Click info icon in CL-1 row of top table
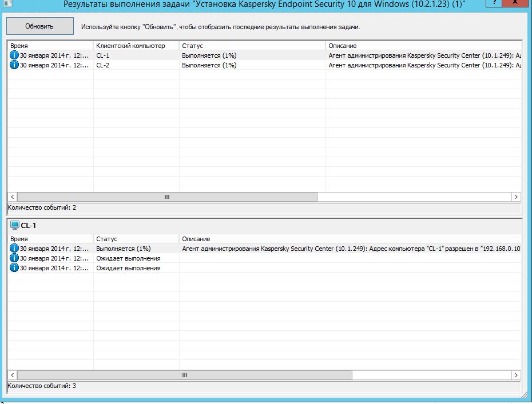Viewport: 532px width, 404px height. tap(14, 55)
